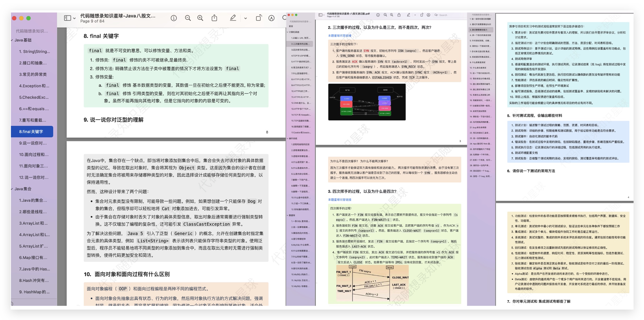Zoom out in the Java 八股文 document

pyautogui.click(x=188, y=18)
